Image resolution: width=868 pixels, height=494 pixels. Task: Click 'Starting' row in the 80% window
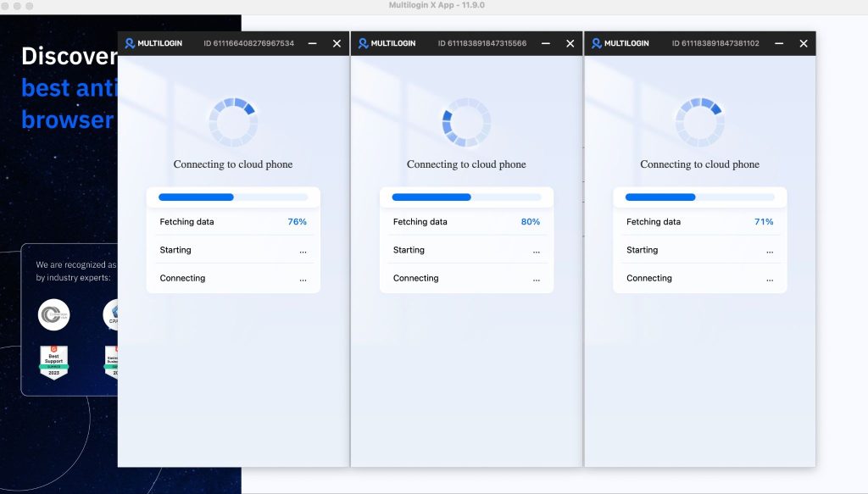[467, 250]
